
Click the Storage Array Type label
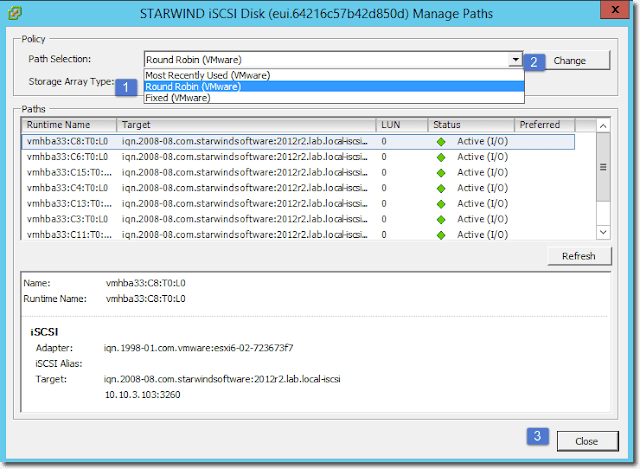pyautogui.click(x=71, y=82)
